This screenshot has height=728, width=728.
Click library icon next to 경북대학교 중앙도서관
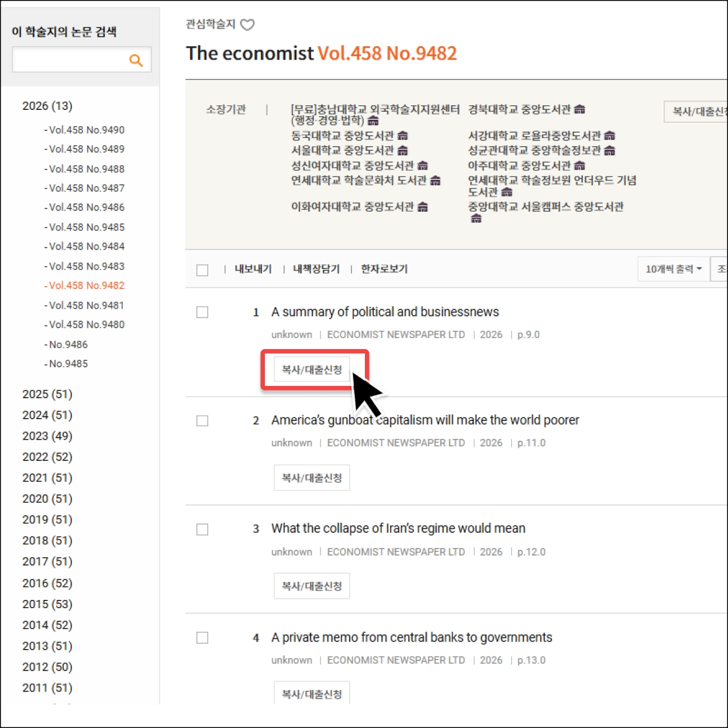(579, 109)
